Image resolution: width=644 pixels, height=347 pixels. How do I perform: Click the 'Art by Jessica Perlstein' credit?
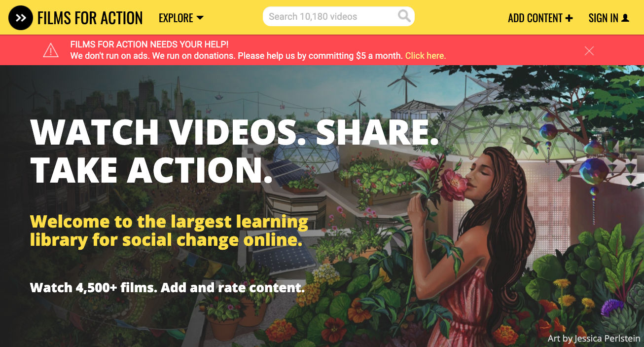tap(594, 339)
